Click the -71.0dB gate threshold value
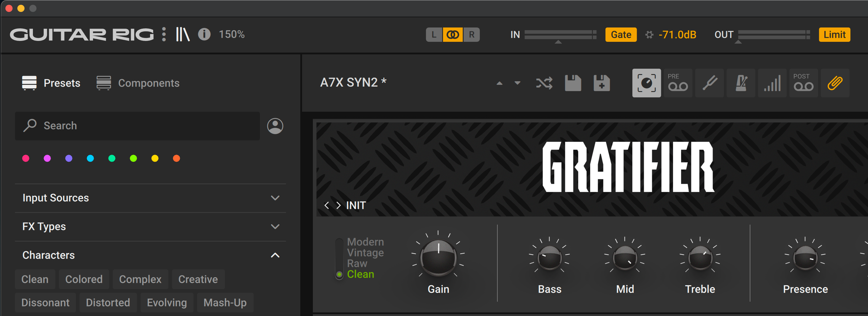This screenshot has height=316, width=868. click(x=677, y=35)
